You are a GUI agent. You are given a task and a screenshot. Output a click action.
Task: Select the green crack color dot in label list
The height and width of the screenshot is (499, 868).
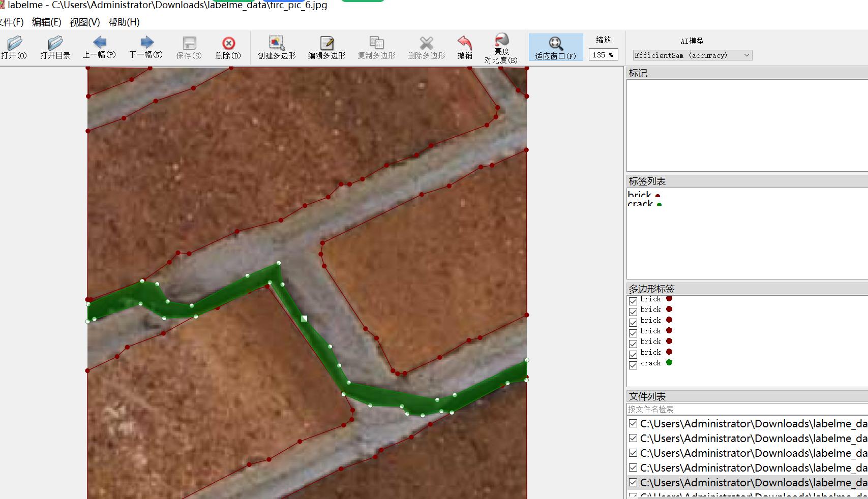coord(660,204)
